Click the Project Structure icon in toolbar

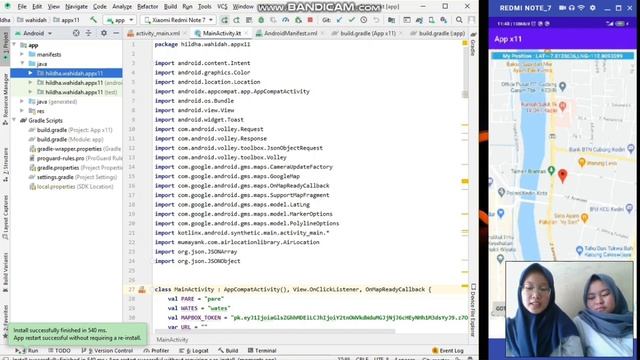(x=391, y=20)
